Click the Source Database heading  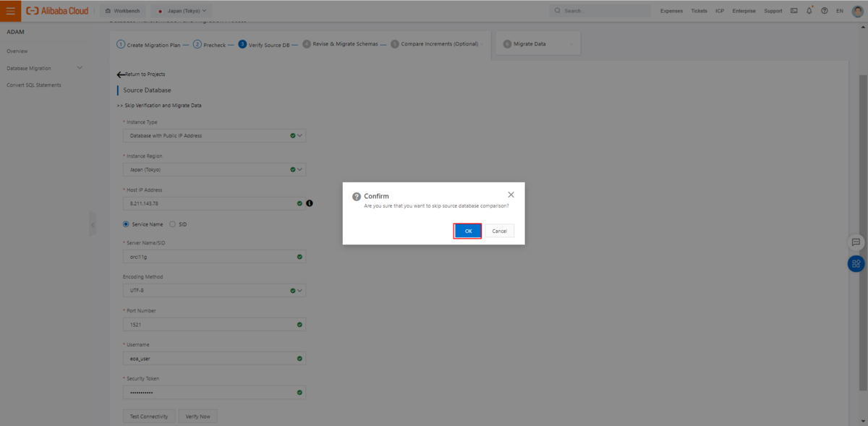point(148,90)
